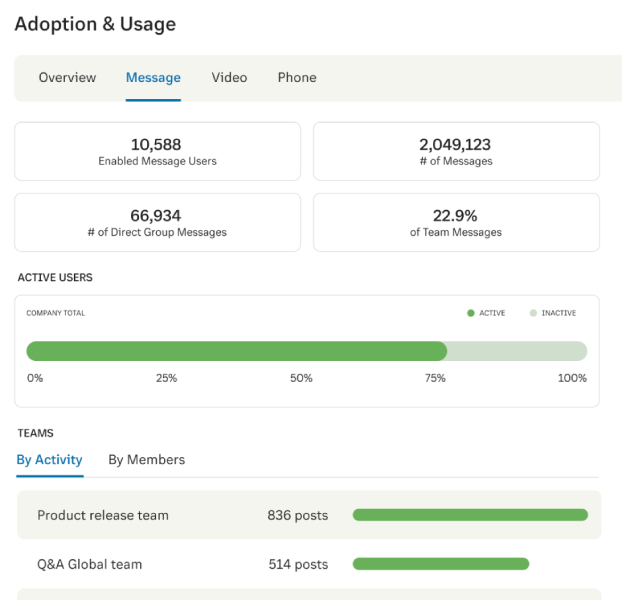Click the Adoption & Usage heading
Viewport: 622px width, 600px height.
pos(95,24)
